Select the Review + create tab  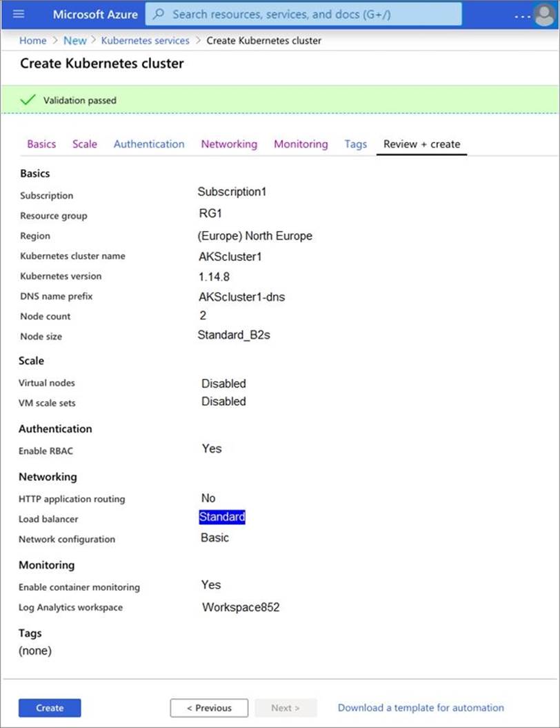[x=421, y=144]
